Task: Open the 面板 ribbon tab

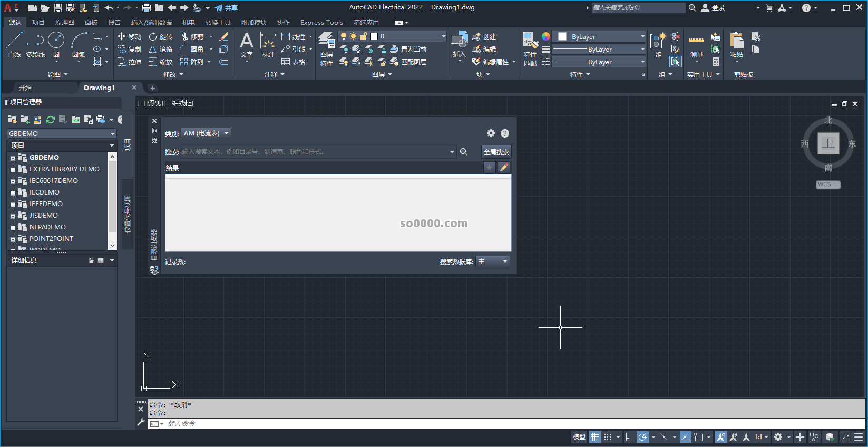Action: click(x=91, y=23)
